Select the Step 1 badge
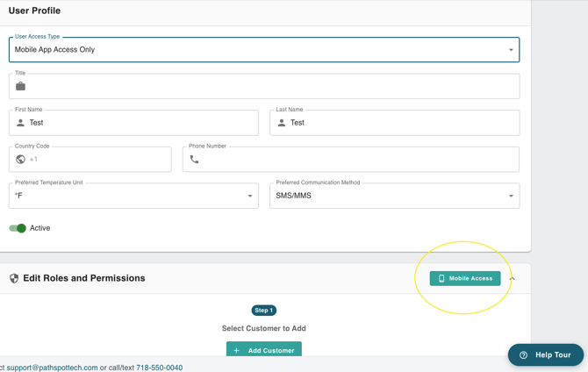The width and height of the screenshot is (588, 372). coord(264,310)
